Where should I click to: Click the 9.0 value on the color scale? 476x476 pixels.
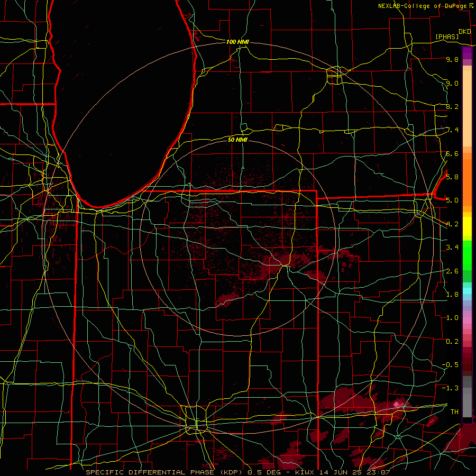452,83
